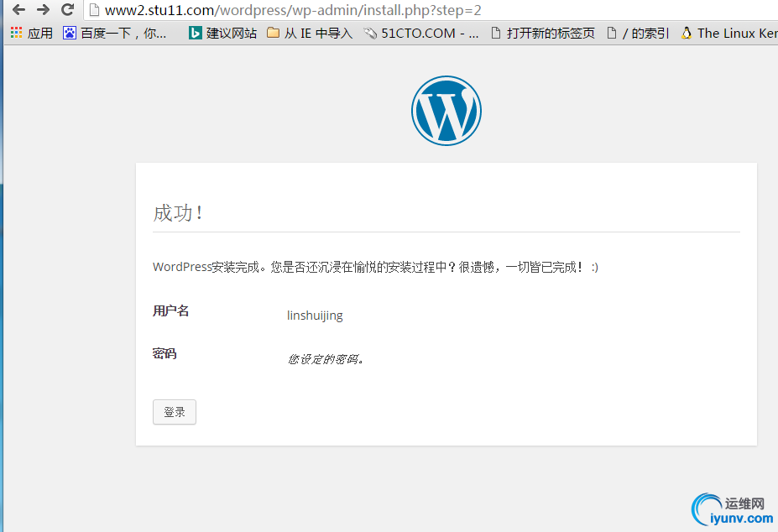Click the browser back arrow
The image size is (778, 532).
point(18,9)
